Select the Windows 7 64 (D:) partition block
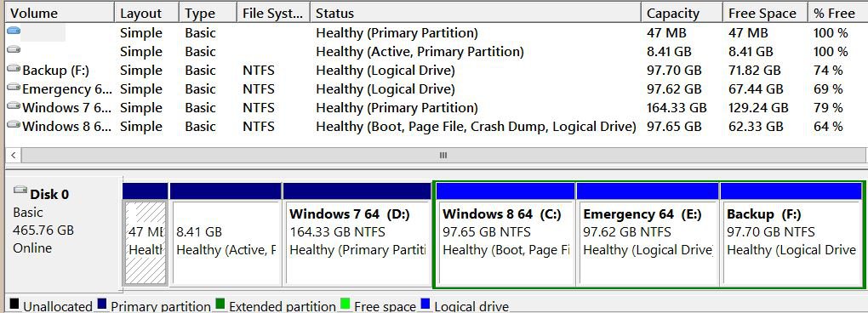 pos(357,235)
